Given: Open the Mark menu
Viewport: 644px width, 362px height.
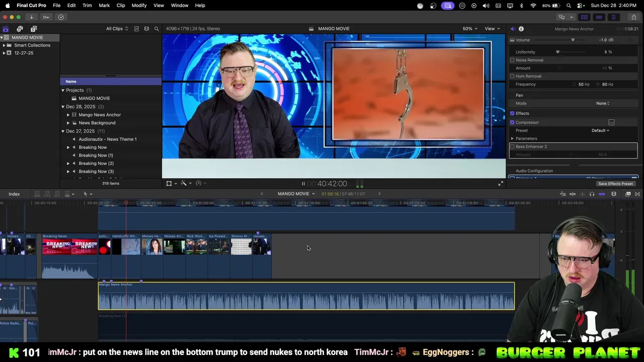Looking at the screenshot, I should click(x=104, y=6).
